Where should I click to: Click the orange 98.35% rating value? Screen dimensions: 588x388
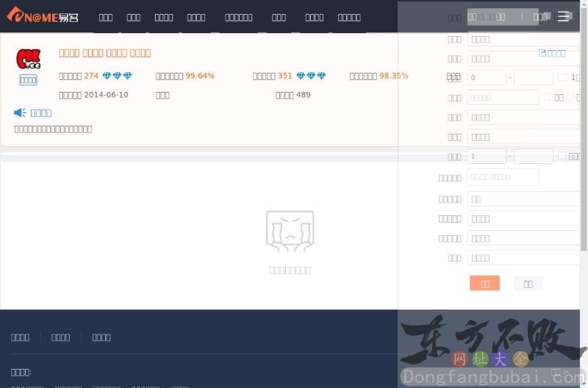[394, 76]
